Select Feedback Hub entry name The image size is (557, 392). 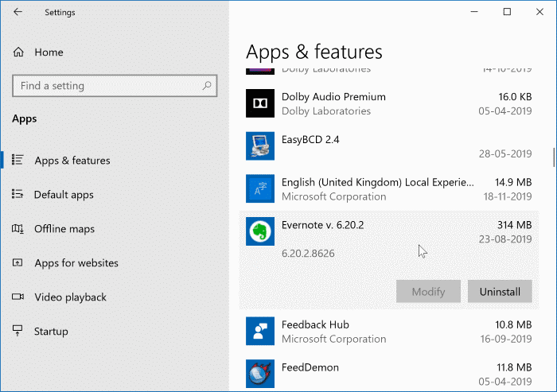pos(315,324)
